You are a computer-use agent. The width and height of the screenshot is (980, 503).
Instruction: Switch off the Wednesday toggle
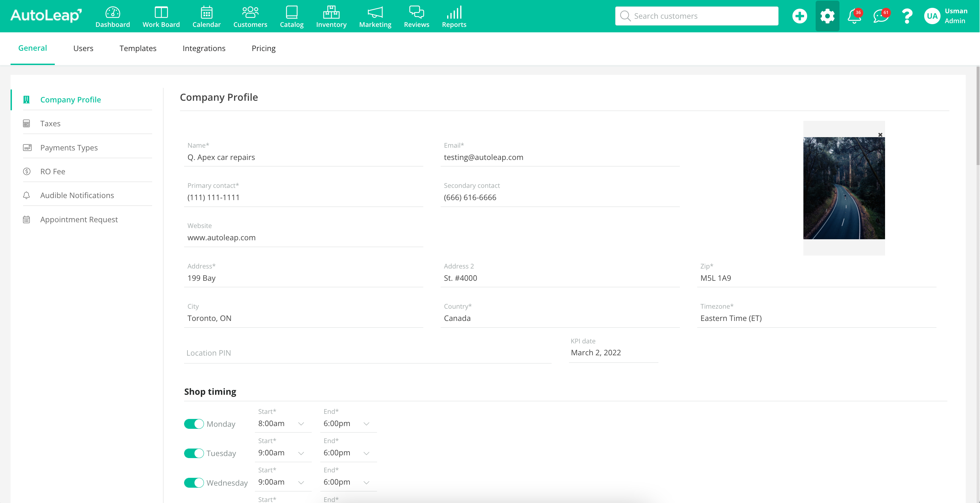click(194, 483)
